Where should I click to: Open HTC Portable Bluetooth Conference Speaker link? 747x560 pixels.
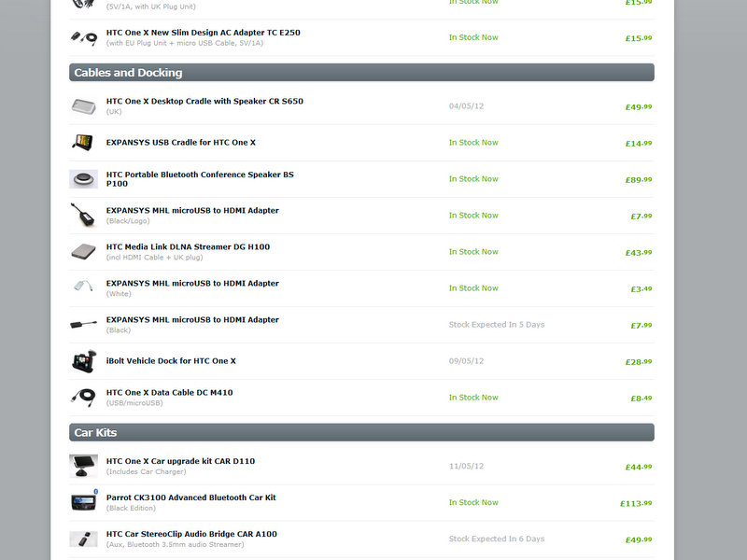coord(200,179)
